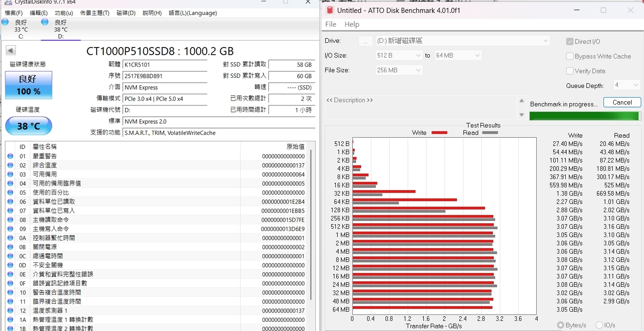This screenshot has width=644, height=331.
Task: Click the 原始值 column header
Action: pos(295,146)
